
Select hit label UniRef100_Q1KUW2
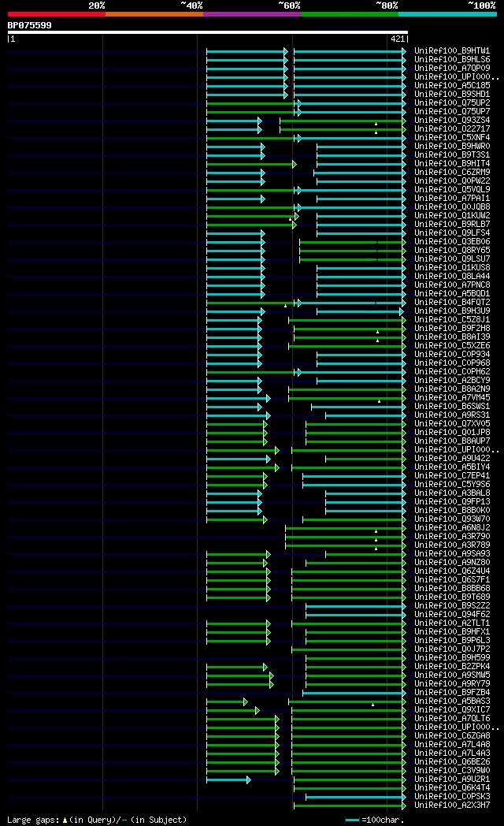click(x=452, y=215)
